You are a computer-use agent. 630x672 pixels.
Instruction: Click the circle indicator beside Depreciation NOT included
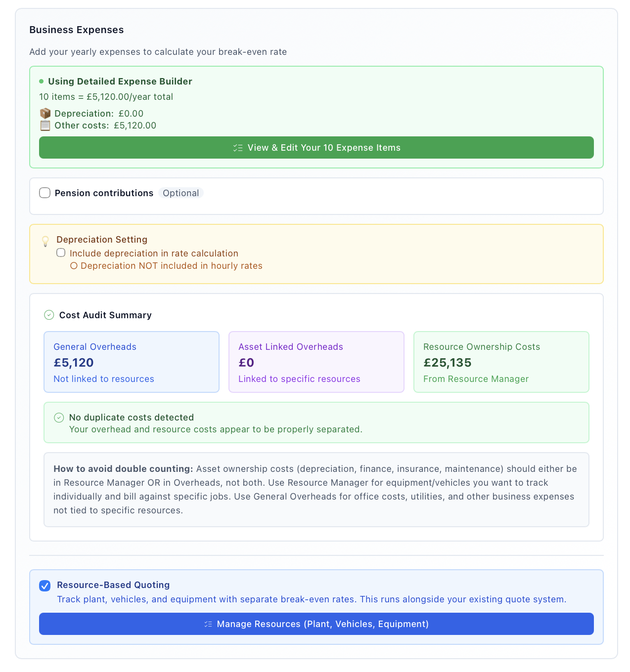point(74,265)
